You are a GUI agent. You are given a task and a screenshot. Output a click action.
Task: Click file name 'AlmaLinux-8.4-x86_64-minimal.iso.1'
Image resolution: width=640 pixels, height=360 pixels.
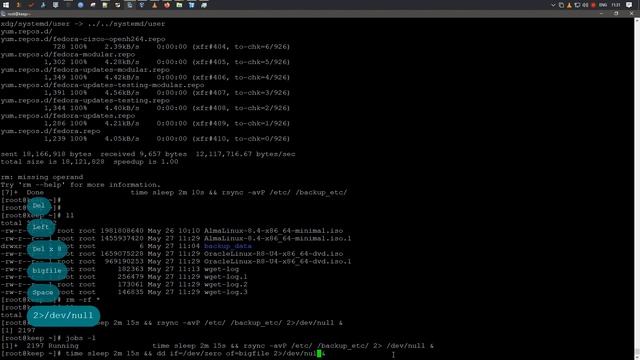click(x=278, y=238)
